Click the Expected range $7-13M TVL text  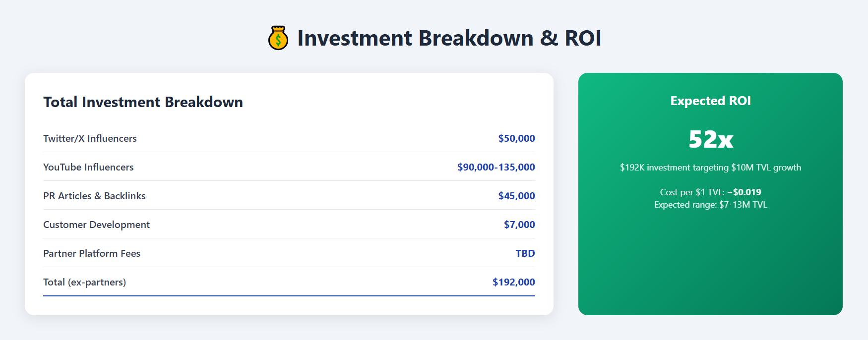click(x=710, y=205)
